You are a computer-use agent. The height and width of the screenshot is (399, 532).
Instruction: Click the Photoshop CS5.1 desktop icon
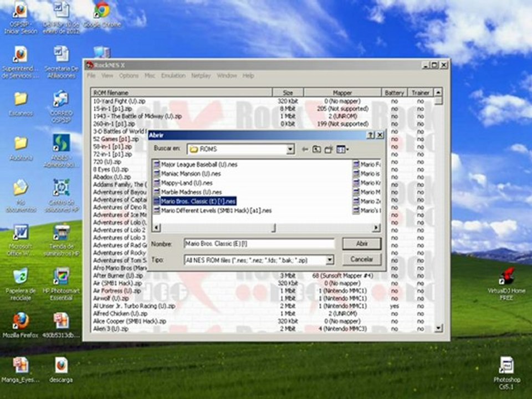pos(507,373)
